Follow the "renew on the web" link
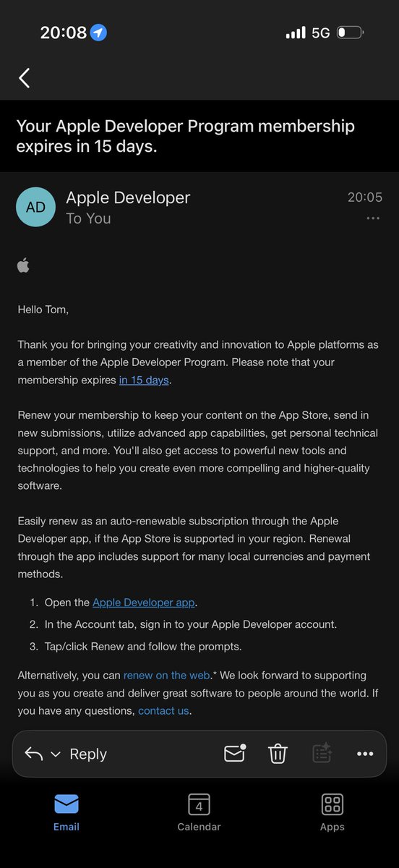 [167, 675]
